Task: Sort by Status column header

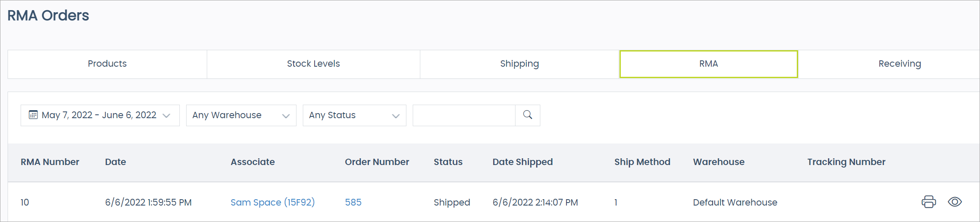Action: click(x=448, y=162)
